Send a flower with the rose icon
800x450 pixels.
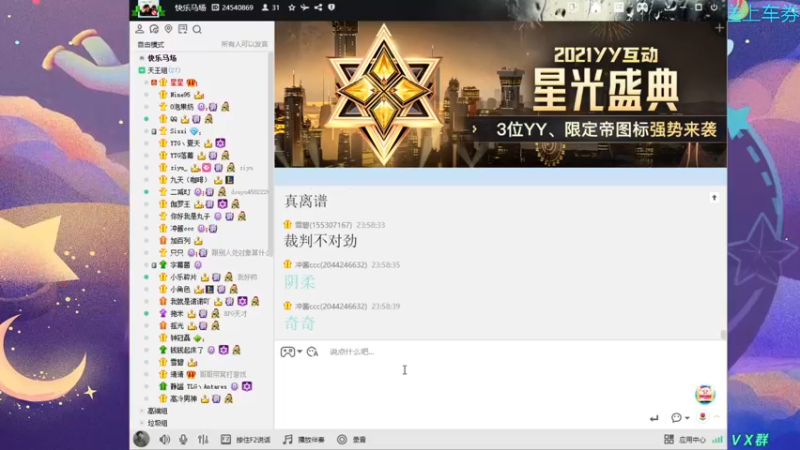tap(703, 417)
